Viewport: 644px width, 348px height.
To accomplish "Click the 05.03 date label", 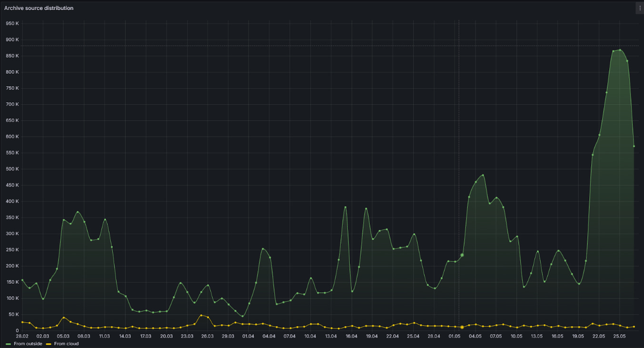I will (x=63, y=336).
